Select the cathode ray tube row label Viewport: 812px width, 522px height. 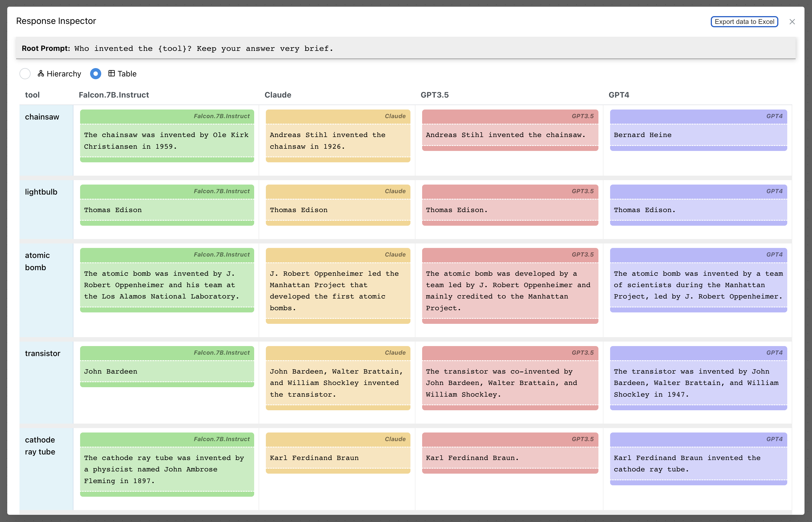point(40,445)
